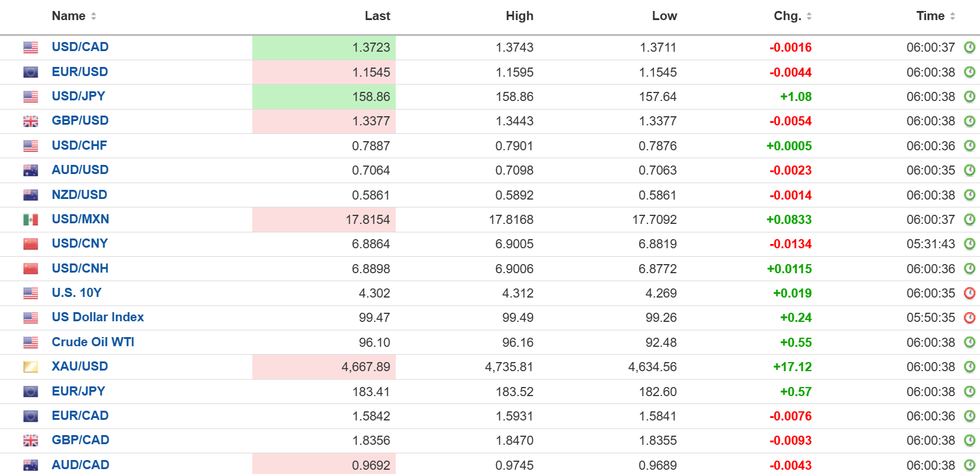The image size is (980, 474).
Task: Click the red clock icon in U.S. 10Y row
Action: 970,293
